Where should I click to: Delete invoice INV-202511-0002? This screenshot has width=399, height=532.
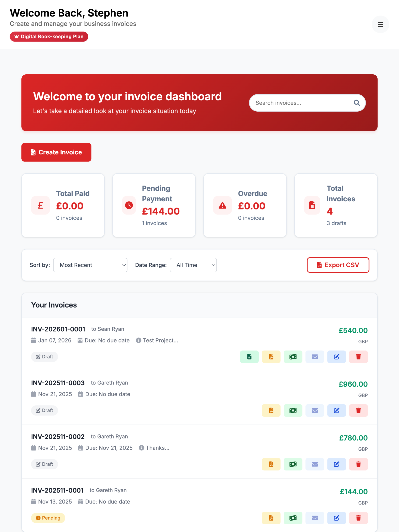click(x=358, y=464)
